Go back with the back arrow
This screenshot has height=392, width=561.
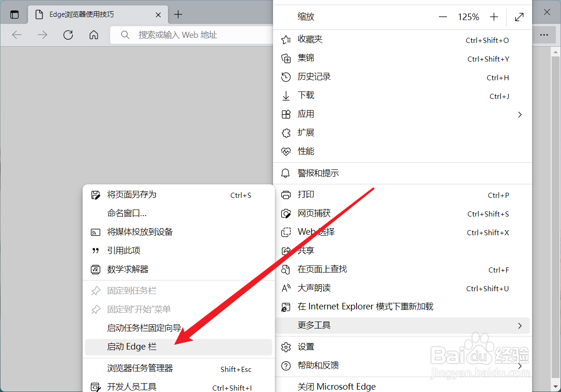point(17,35)
